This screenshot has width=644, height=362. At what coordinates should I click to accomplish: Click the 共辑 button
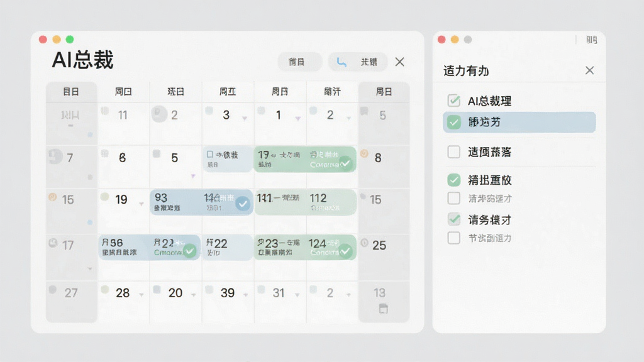pos(358,62)
